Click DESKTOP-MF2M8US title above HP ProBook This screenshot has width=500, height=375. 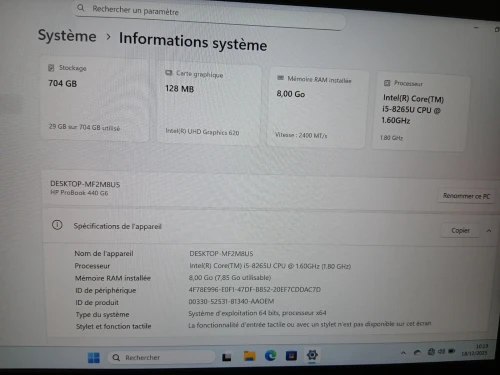85,184
